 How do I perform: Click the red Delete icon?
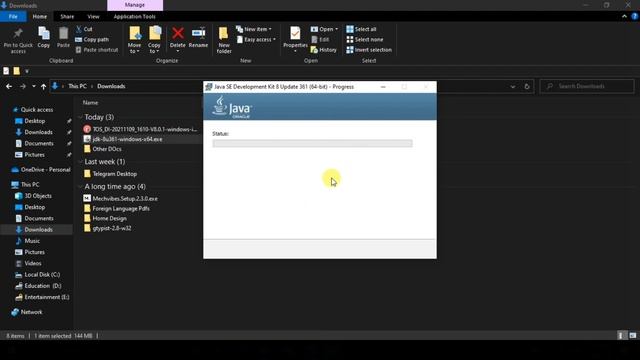coord(178,33)
